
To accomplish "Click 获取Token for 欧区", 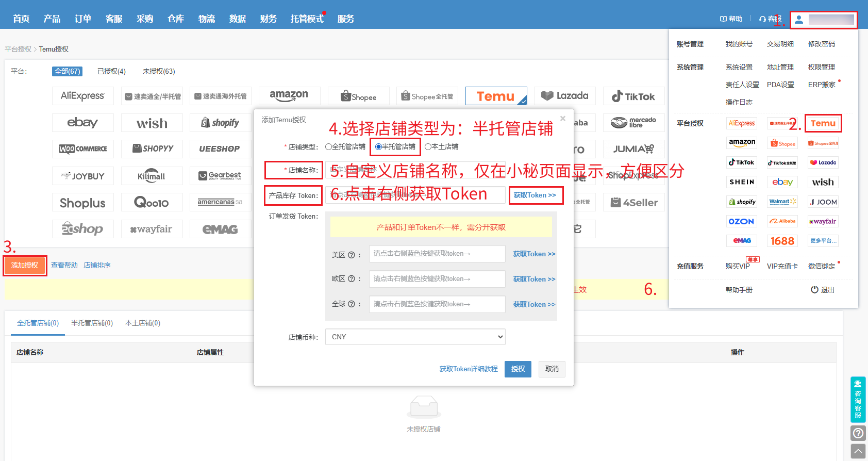I will [535, 279].
